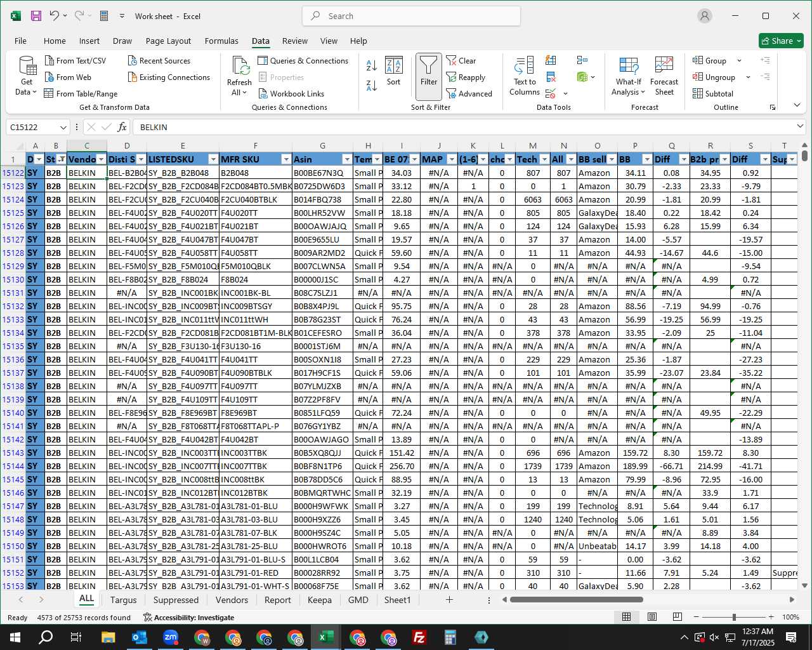This screenshot has height=650, width=812.
Task: Switch to Page Break Preview
Action: pos(678,617)
